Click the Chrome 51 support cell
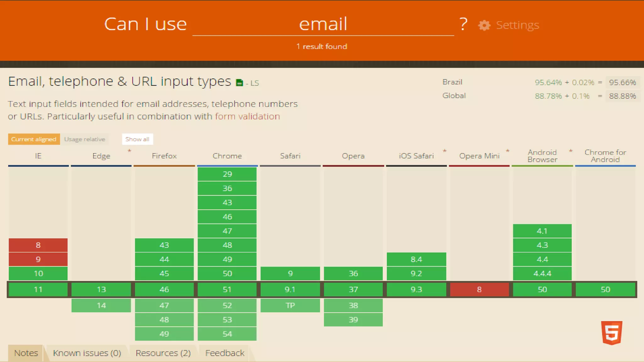Viewport: 644px width, 362px height. (227, 289)
